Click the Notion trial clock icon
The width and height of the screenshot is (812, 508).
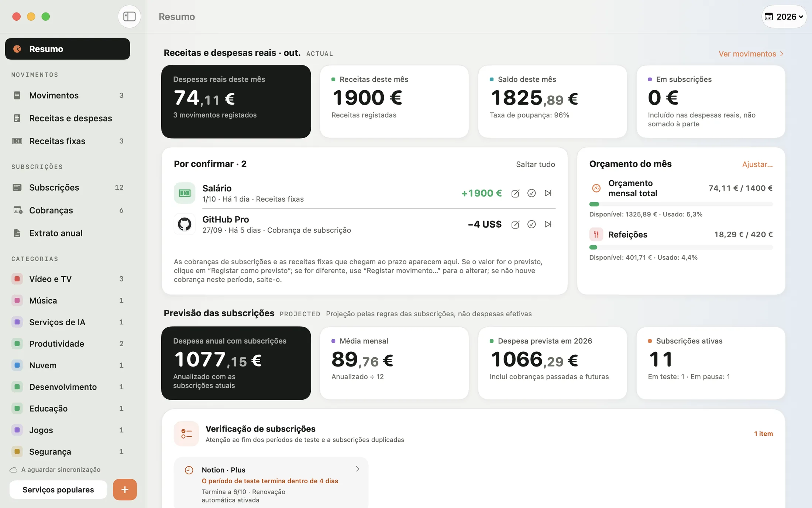click(189, 470)
